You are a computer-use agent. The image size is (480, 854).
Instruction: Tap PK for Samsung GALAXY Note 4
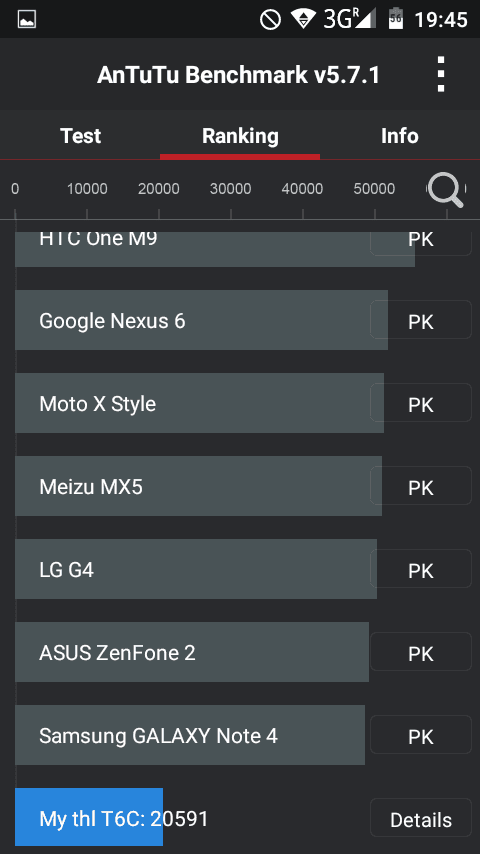click(x=421, y=735)
